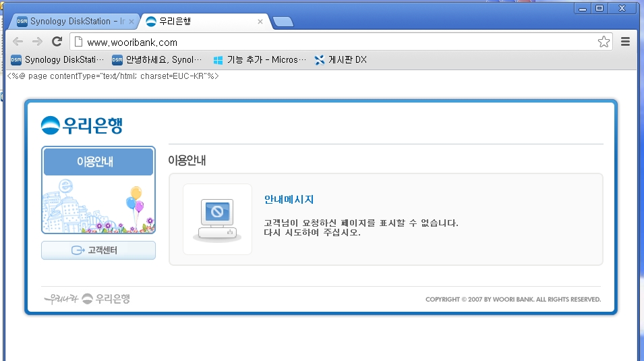
Task: Click the page contentType charset=EUC-KR text
Action: [113, 76]
